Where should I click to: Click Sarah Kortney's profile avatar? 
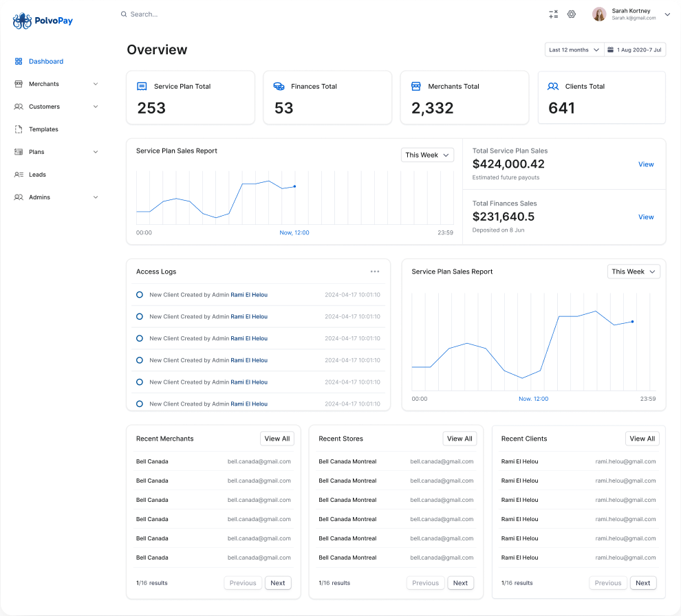(x=599, y=14)
